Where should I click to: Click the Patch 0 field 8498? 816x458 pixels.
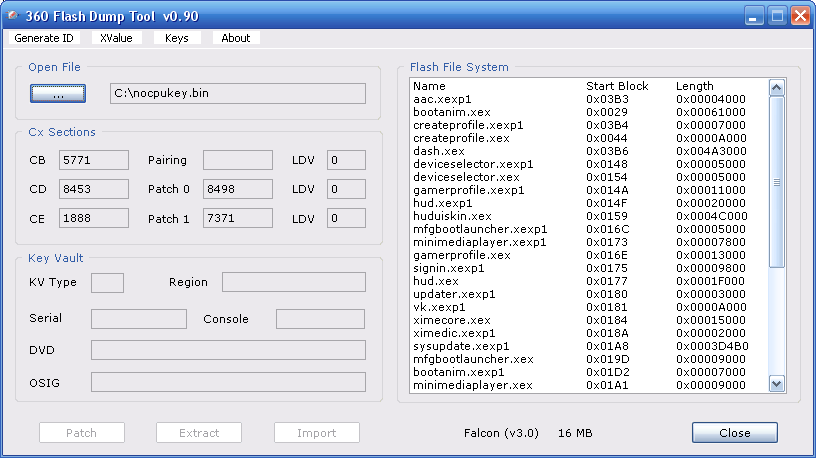[238, 189]
